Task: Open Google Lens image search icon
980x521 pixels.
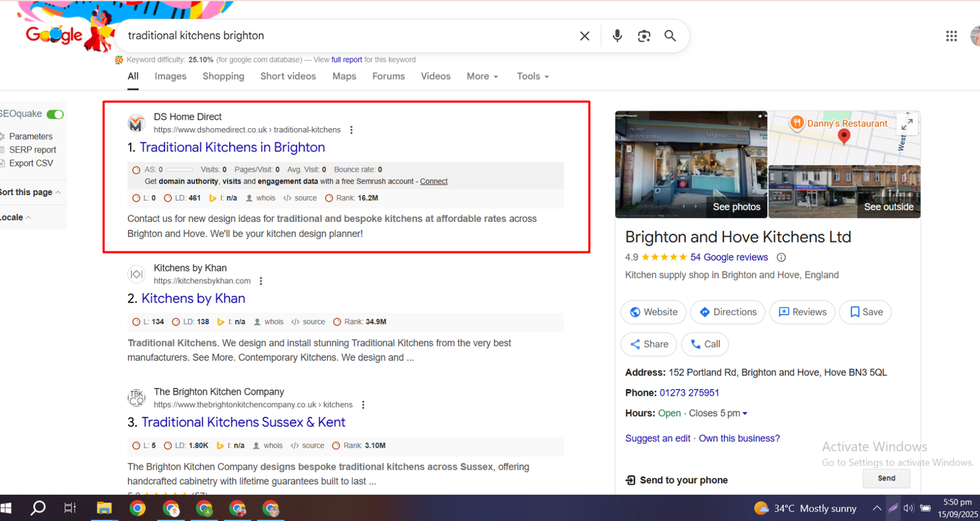Action: click(x=644, y=36)
